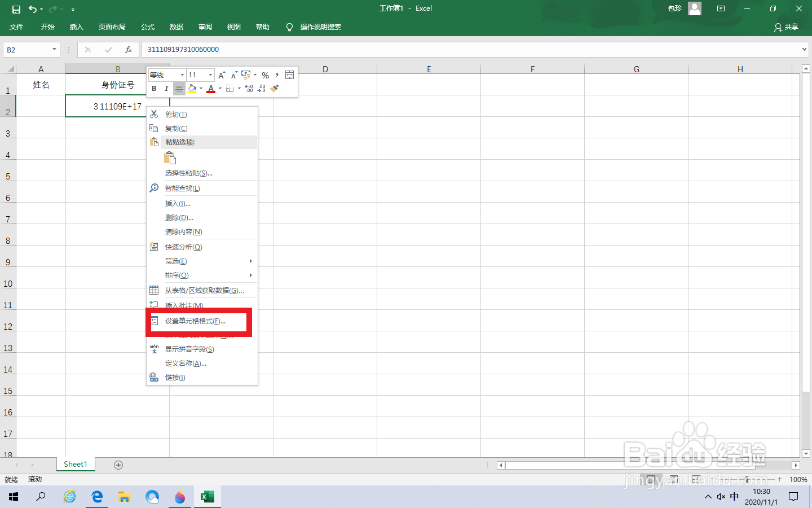Click the merge and center icon
This screenshot has width=812, height=508.
coord(289,75)
